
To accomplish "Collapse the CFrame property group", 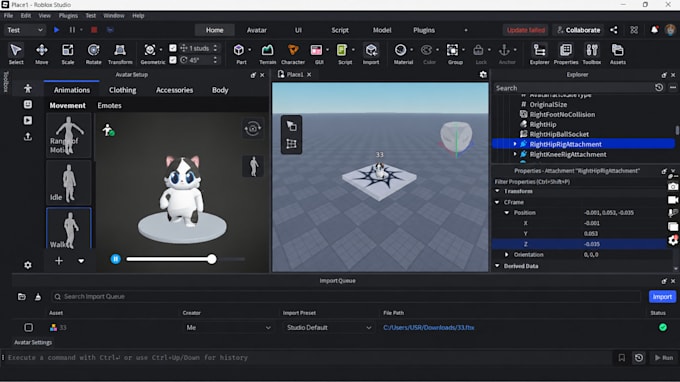I will [497, 202].
